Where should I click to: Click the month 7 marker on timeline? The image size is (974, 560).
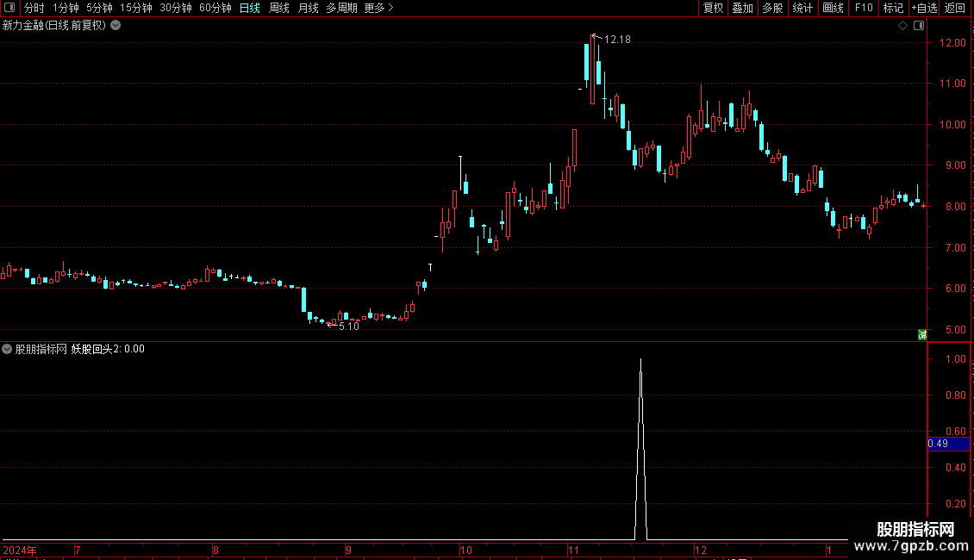(78, 550)
